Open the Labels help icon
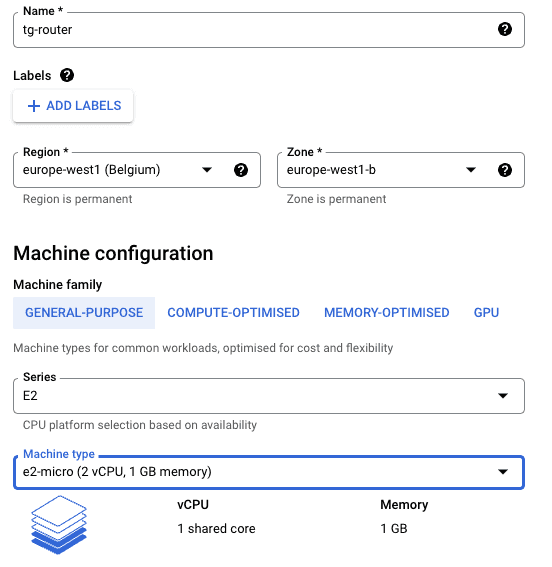This screenshot has width=552, height=567. tap(67, 75)
